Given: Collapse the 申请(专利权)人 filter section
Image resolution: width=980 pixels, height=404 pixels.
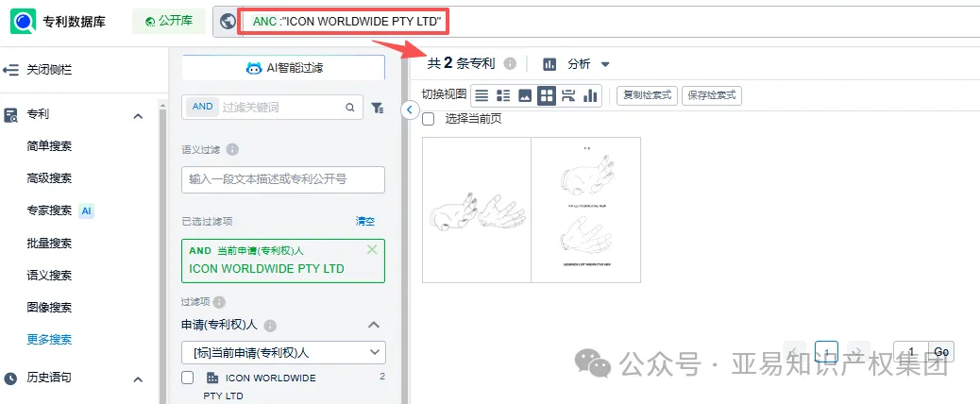Looking at the screenshot, I should point(374,325).
